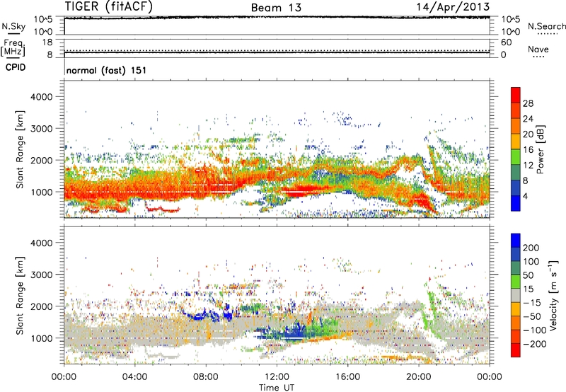Click the 10^5 tick beside N.Sky

(43, 20)
